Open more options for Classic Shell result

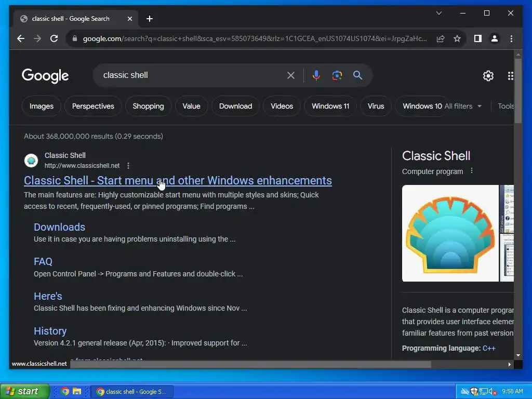128,166
